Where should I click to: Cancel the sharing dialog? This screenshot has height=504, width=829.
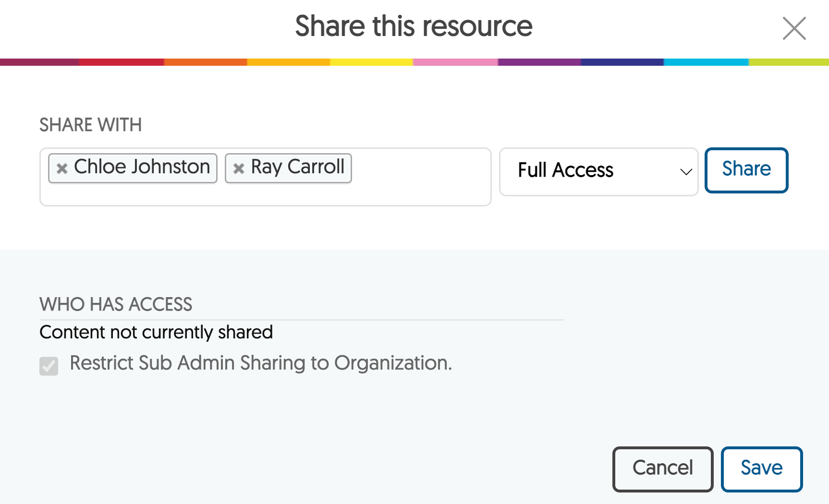coord(662,469)
